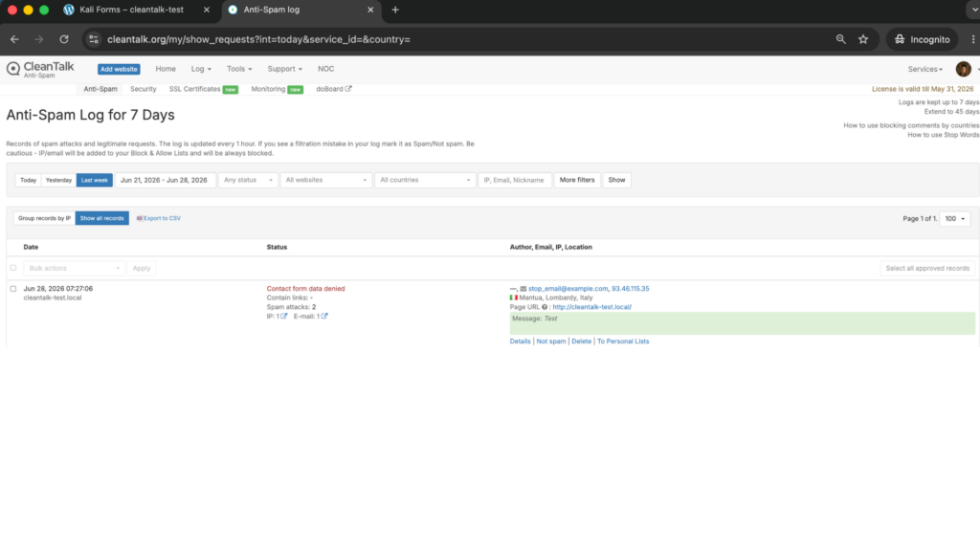Click Select all approved records
The height and width of the screenshot is (551, 980).
(927, 268)
